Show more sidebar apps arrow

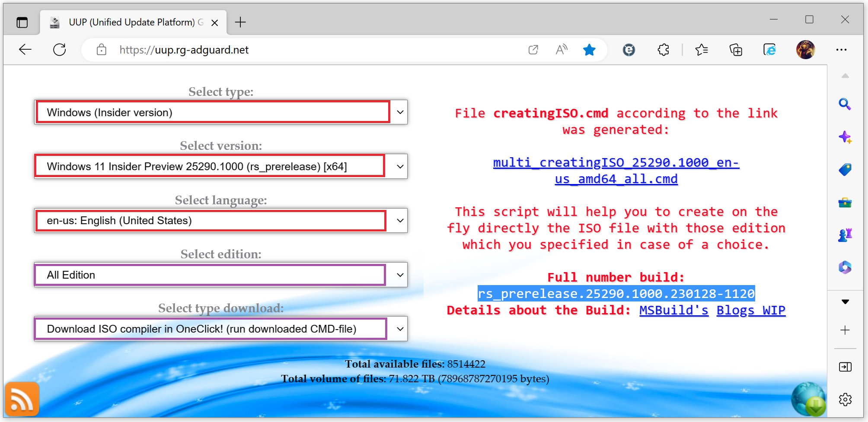coord(845,301)
